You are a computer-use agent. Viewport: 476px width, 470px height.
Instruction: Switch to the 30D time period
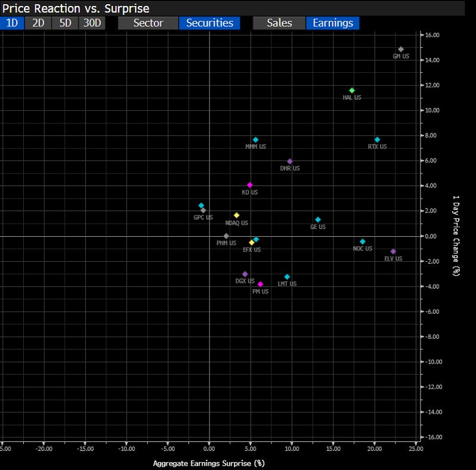click(x=92, y=23)
